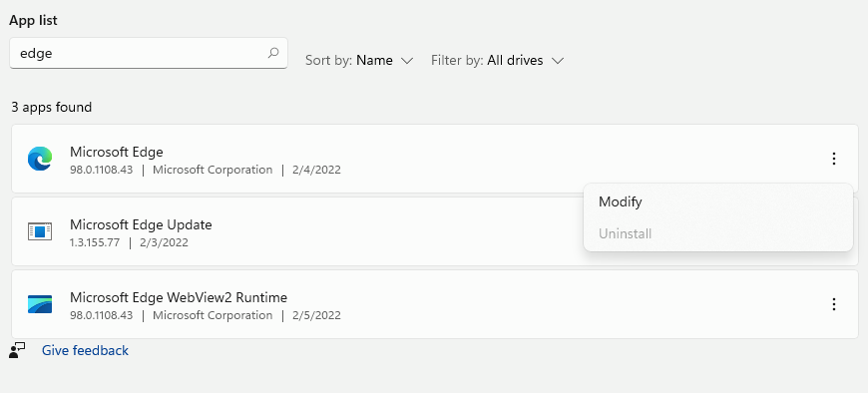This screenshot has width=868, height=393.
Task: Open the Sort by Name dropdown
Action: click(x=359, y=60)
